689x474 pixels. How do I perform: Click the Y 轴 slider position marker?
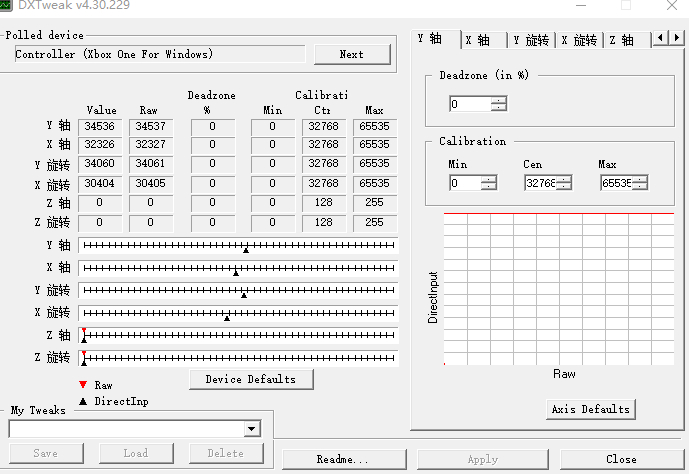click(246, 250)
